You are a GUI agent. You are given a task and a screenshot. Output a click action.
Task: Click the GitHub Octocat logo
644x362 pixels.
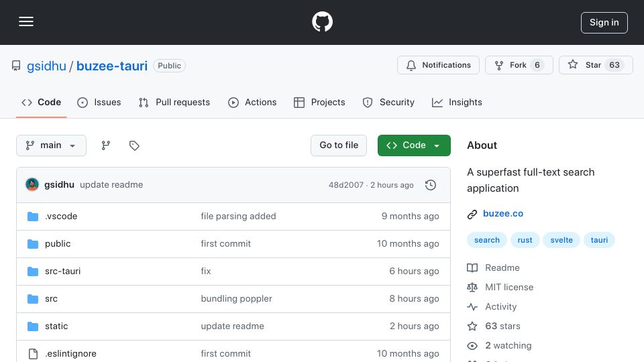(322, 21)
